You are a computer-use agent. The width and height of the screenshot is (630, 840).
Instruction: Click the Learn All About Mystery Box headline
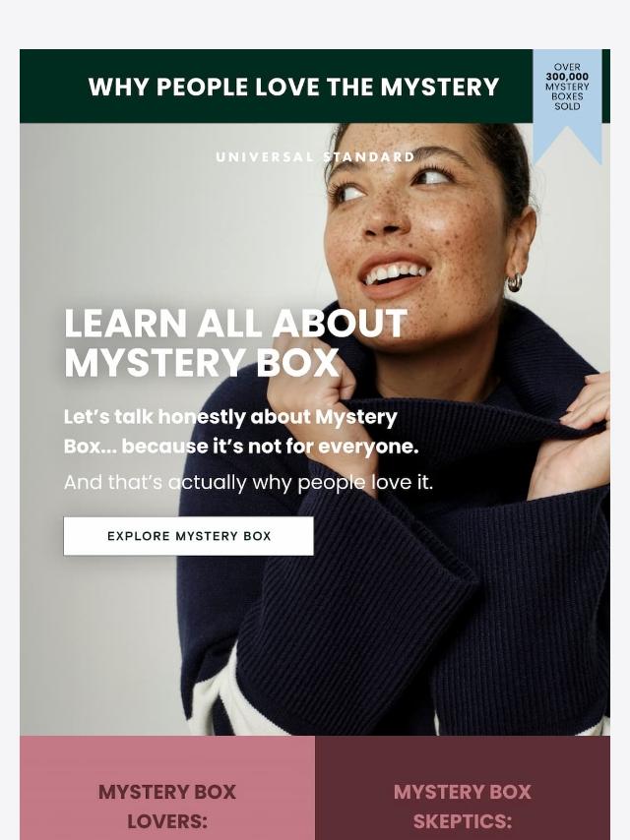236,343
